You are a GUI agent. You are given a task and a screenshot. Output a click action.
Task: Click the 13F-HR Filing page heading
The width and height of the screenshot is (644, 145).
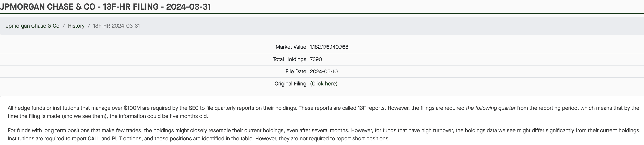[105, 7]
